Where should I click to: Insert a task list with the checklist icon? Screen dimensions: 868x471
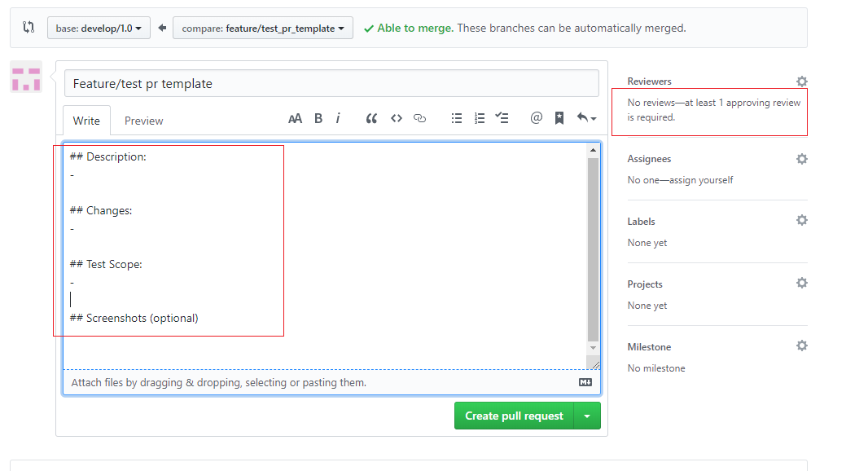point(502,118)
